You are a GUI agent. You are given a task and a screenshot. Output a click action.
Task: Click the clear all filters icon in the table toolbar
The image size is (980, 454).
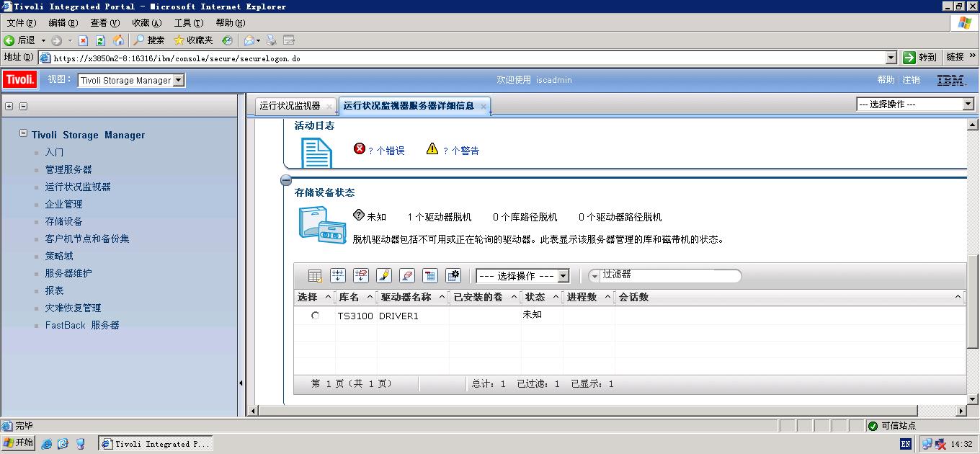click(x=361, y=275)
